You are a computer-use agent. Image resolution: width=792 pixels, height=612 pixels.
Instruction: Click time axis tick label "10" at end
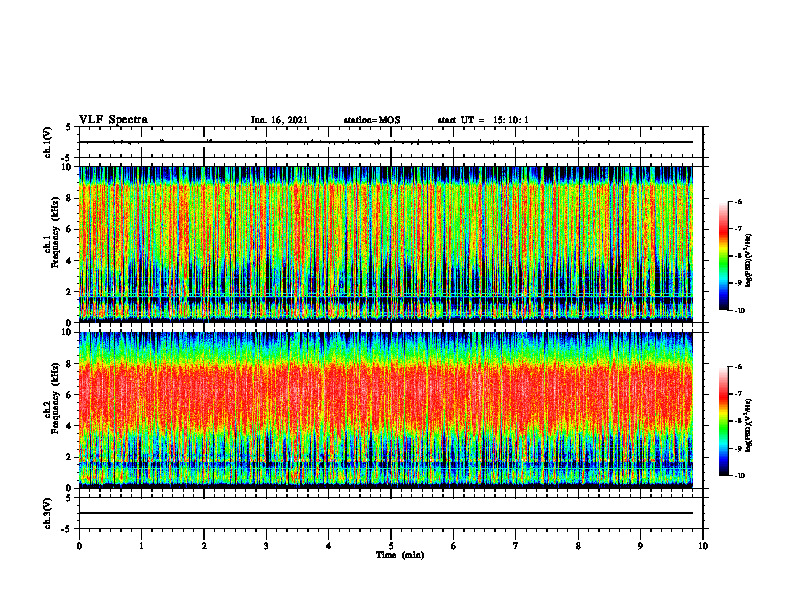703,546
